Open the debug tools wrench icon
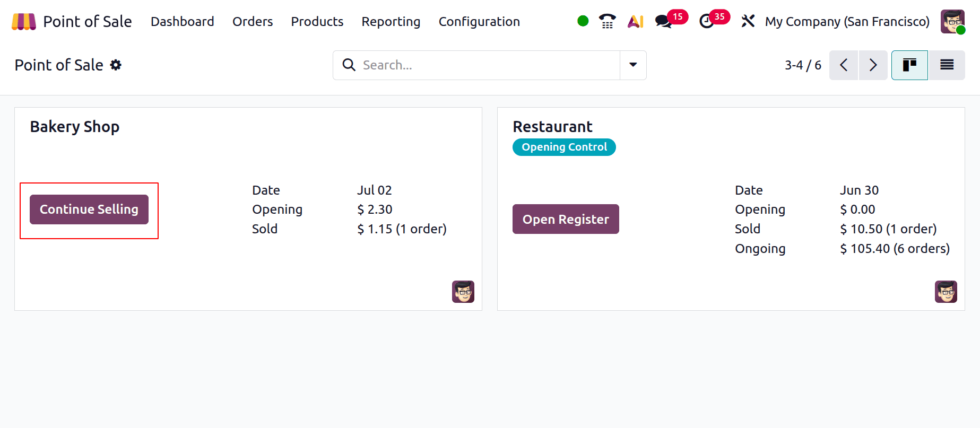This screenshot has height=428, width=980. 748,21
